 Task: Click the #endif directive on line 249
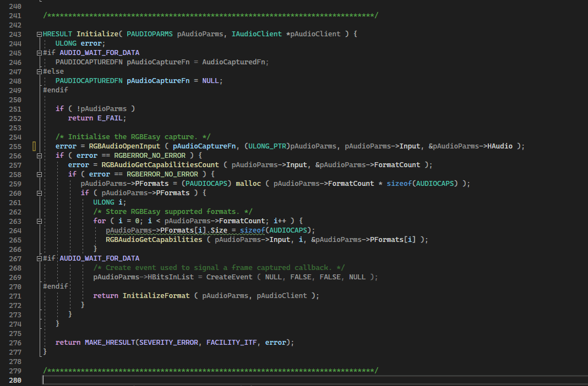[56, 90]
